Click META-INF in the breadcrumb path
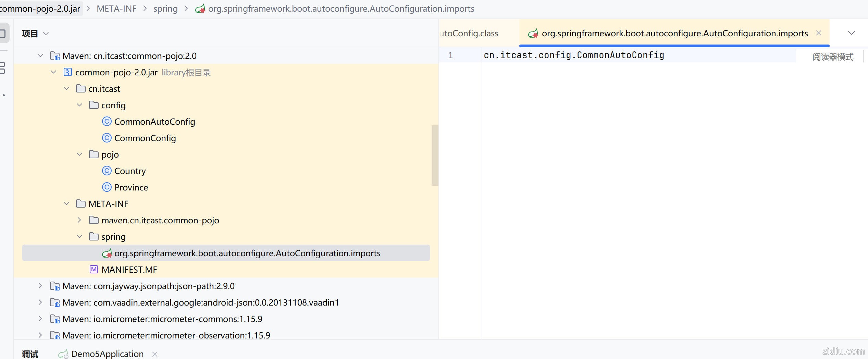 click(116, 9)
